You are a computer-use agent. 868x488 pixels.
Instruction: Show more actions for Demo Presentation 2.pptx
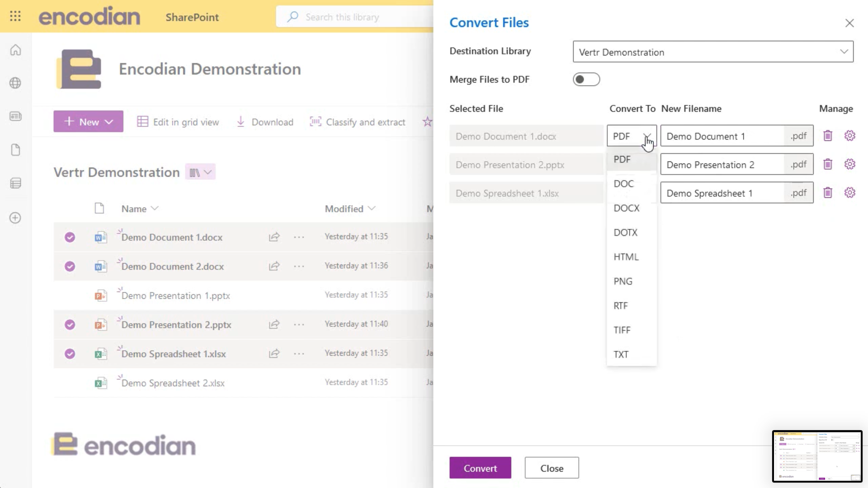299,324
